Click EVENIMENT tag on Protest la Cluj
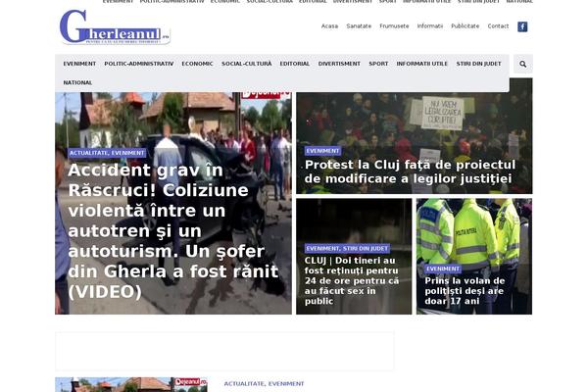Image resolution: width=588 pixels, height=392 pixels. 322,151
